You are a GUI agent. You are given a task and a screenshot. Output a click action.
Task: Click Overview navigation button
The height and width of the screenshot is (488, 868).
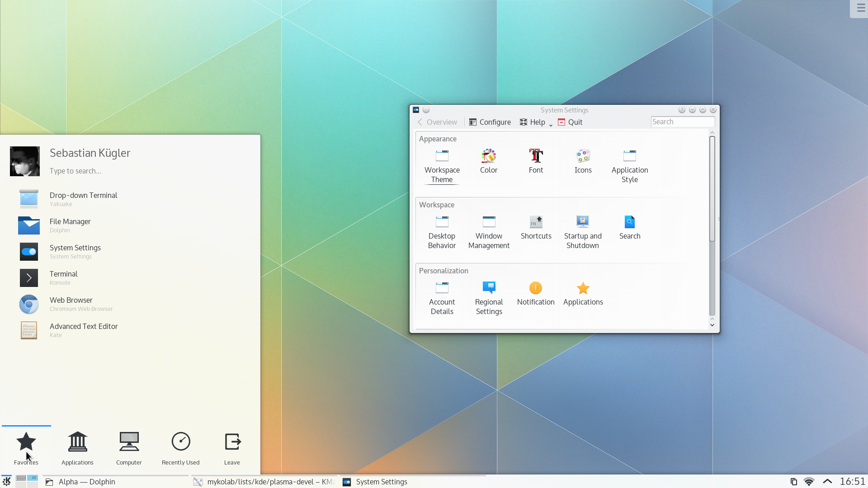[x=436, y=122]
